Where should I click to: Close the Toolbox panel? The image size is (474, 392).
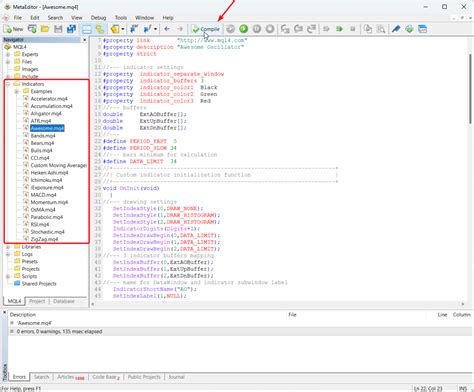coord(4,313)
